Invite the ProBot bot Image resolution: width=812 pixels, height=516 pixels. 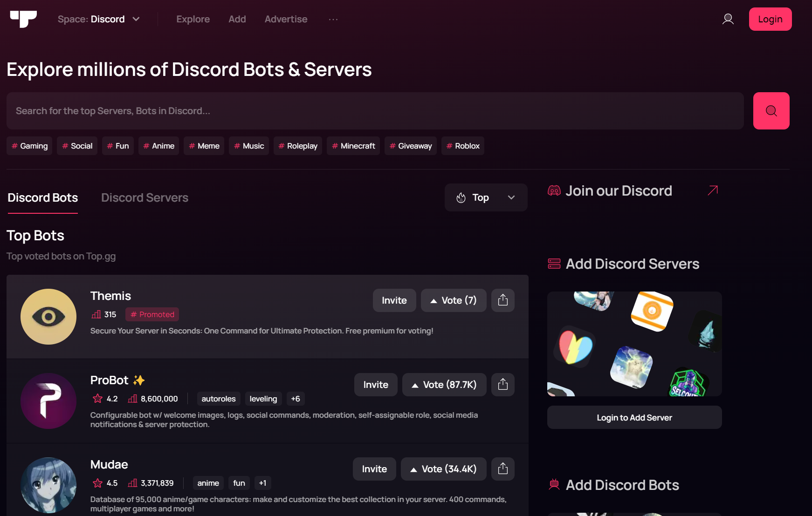point(376,385)
